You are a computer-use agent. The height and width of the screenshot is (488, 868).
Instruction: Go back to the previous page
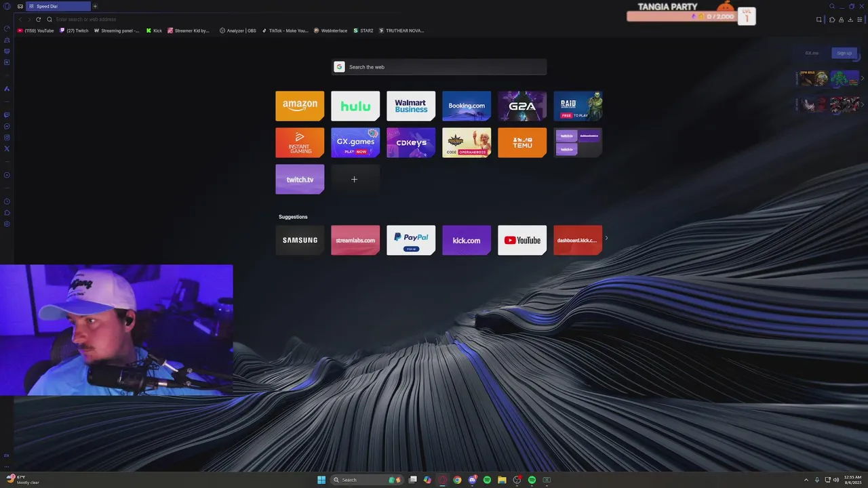tap(20, 20)
